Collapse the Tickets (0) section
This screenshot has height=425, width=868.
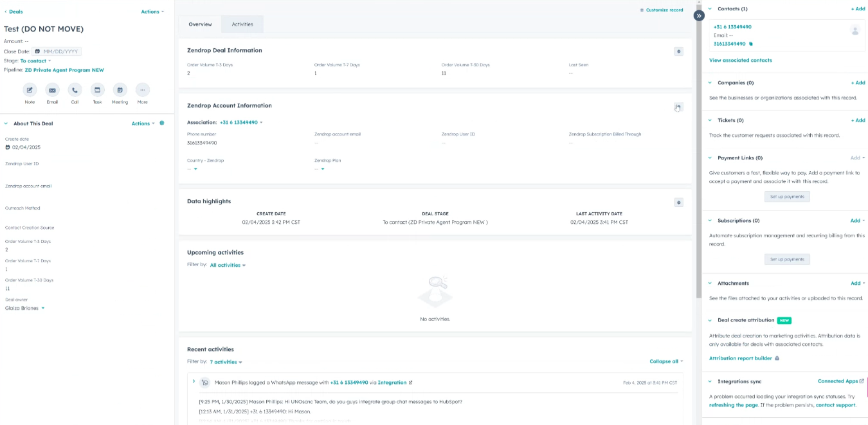(710, 120)
